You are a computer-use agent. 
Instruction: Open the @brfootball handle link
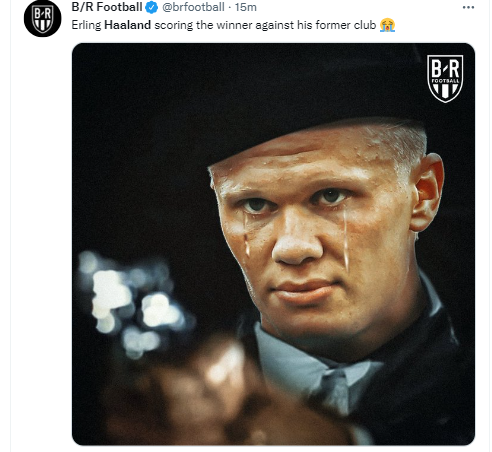[193, 7]
